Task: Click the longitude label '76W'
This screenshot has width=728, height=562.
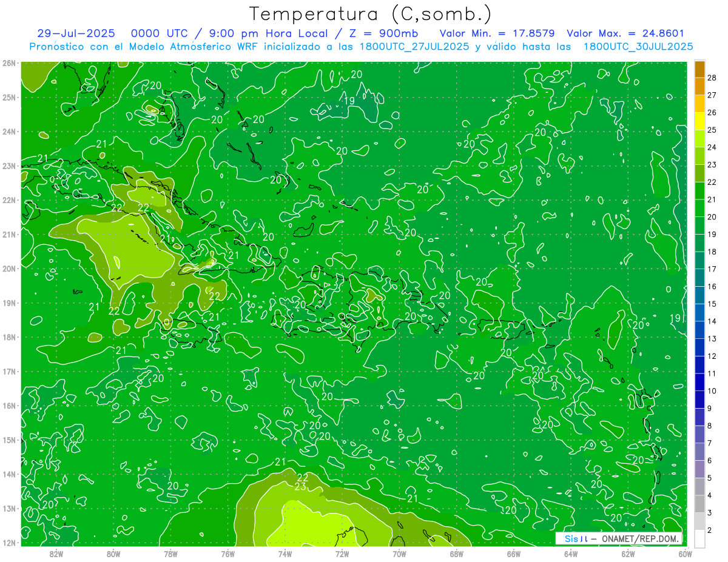Action: pyautogui.click(x=227, y=554)
